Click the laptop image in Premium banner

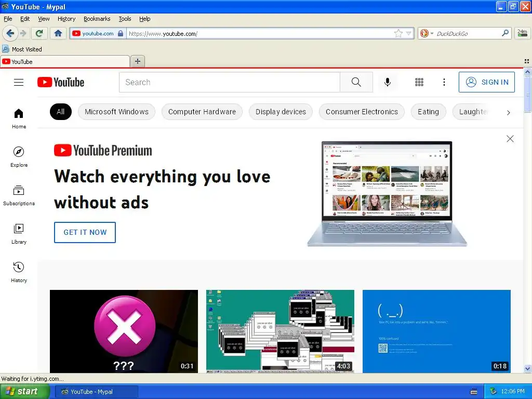tap(387, 194)
